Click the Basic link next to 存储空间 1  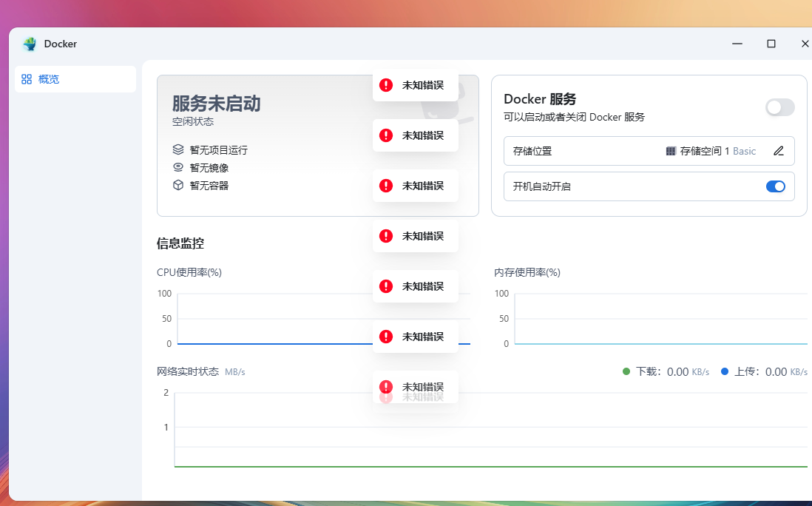click(x=746, y=151)
